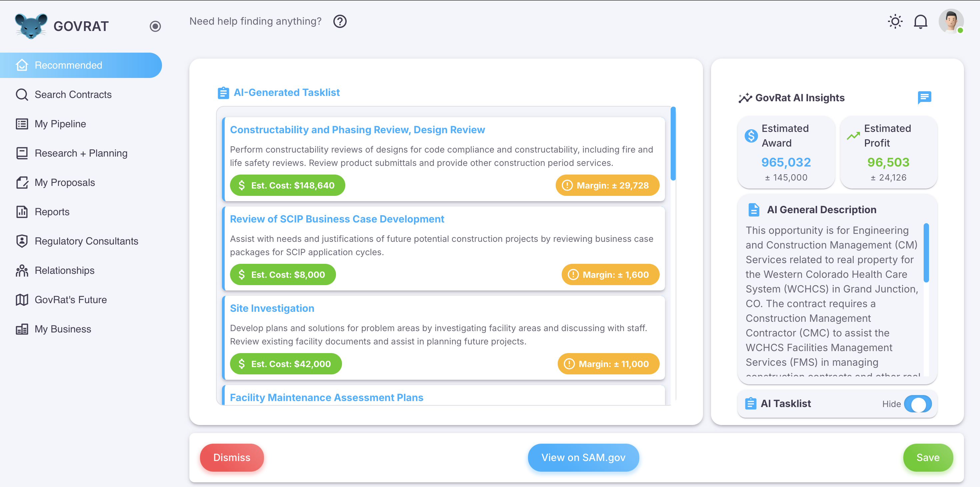Click the Estimated Profit trend icon
This screenshot has width=980, height=487.
tap(853, 135)
